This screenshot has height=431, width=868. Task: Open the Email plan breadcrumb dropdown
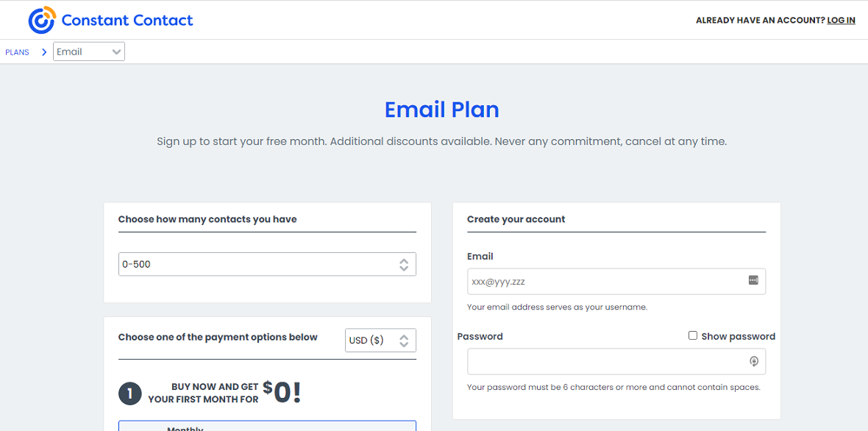(88, 51)
